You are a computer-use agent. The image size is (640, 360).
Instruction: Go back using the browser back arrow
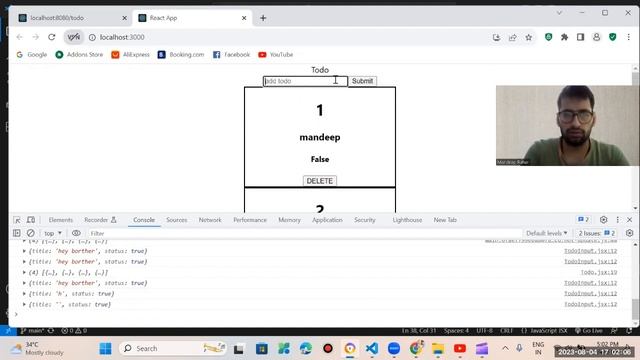pyautogui.click(x=20, y=37)
